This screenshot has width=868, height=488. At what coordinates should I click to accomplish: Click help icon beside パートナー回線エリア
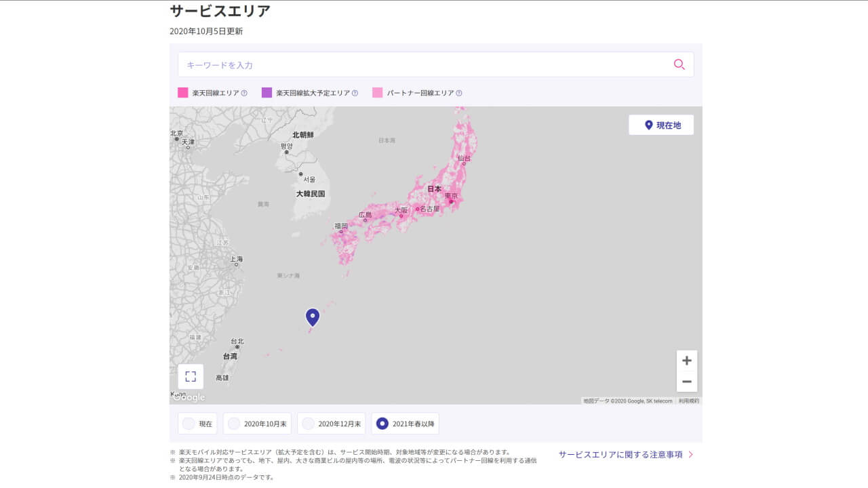tap(459, 93)
